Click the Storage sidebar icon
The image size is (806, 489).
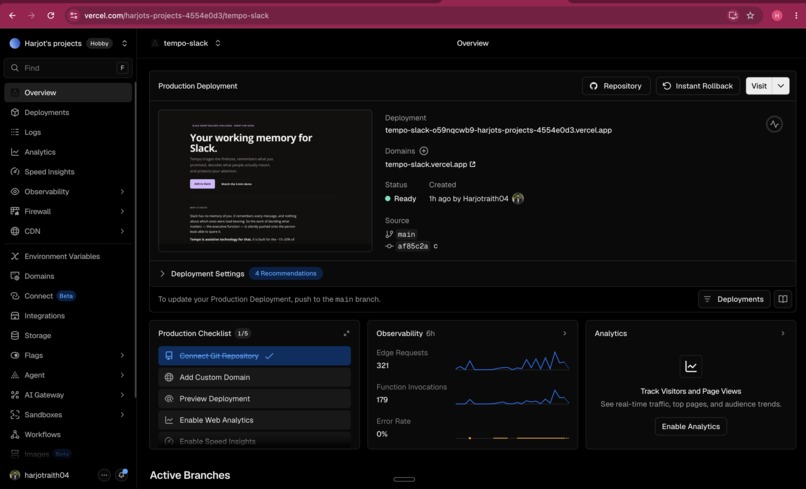[15, 335]
